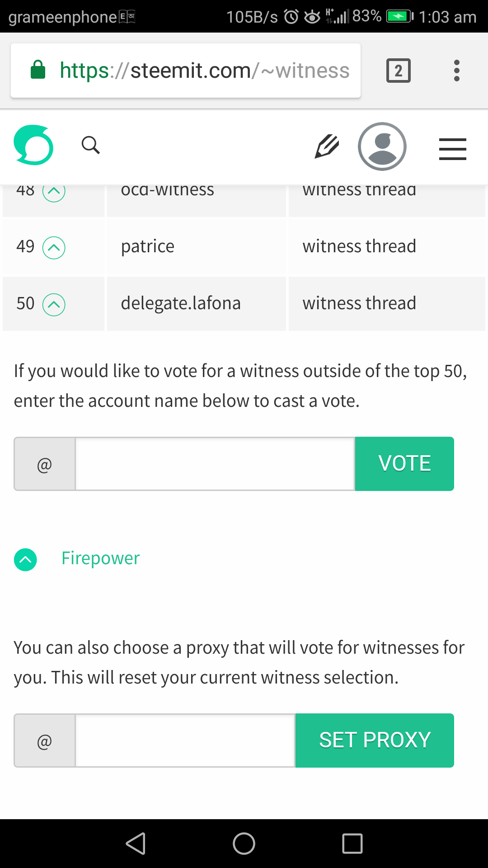The width and height of the screenshot is (488, 868).
Task: Open delegate.lafona's witness thread link
Action: (x=359, y=303)
